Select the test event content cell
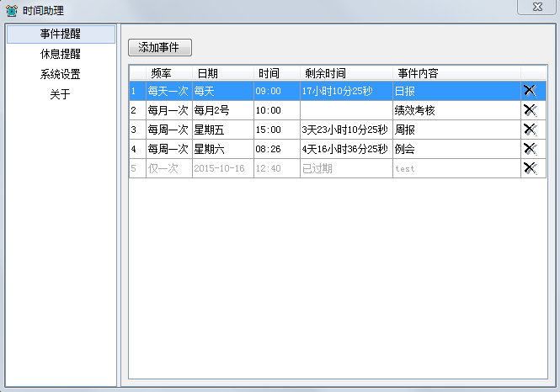560x392 pixels. (456, 168)
